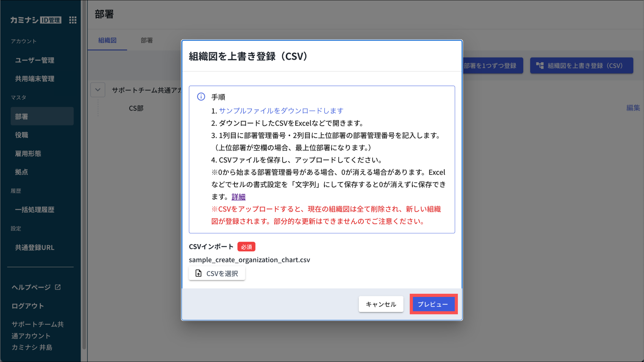The height and width of the screenshot is (362, 644).
Task: Select 役職 in the sidebar
Action: [x=21, y=135]
